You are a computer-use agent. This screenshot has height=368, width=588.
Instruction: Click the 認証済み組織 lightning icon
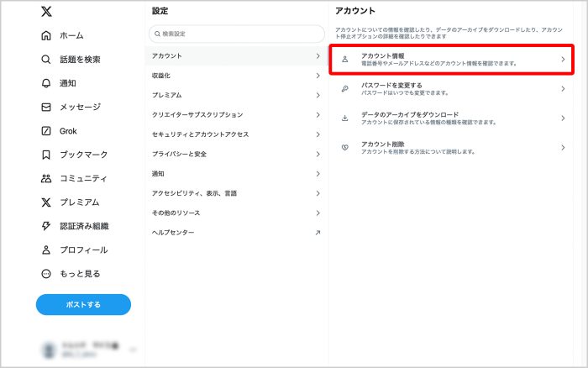pos(46,226)
